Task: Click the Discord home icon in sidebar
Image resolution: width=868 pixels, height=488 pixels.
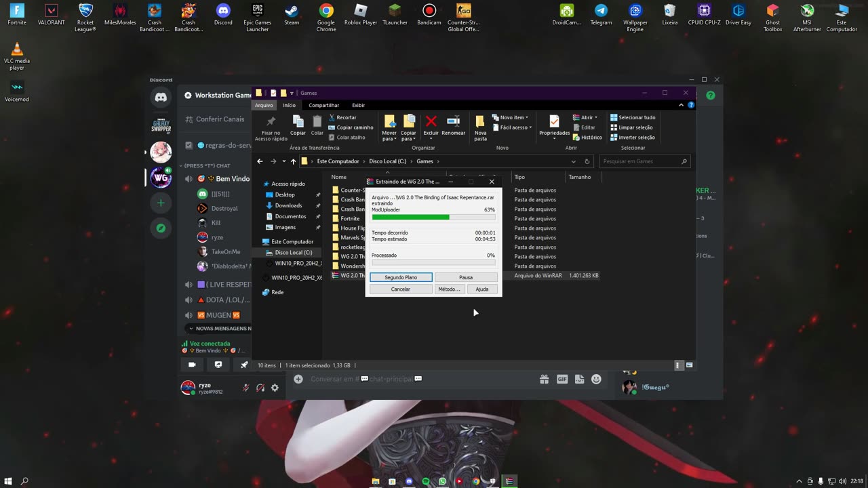Action: [x=161, y=97]
